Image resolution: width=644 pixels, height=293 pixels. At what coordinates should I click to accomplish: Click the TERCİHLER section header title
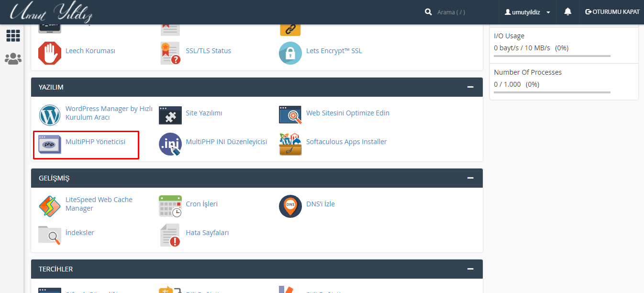pyautogui.click(x=56, y=269)
